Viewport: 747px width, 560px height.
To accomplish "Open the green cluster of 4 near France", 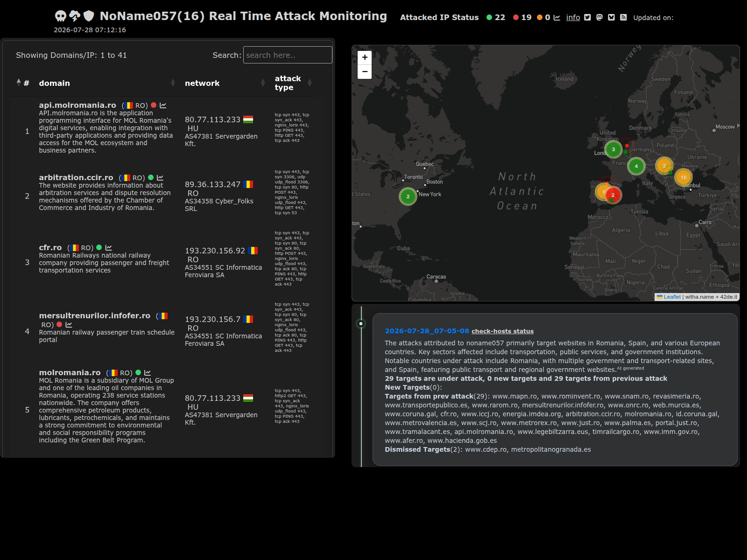I will [x=636, y=166].
